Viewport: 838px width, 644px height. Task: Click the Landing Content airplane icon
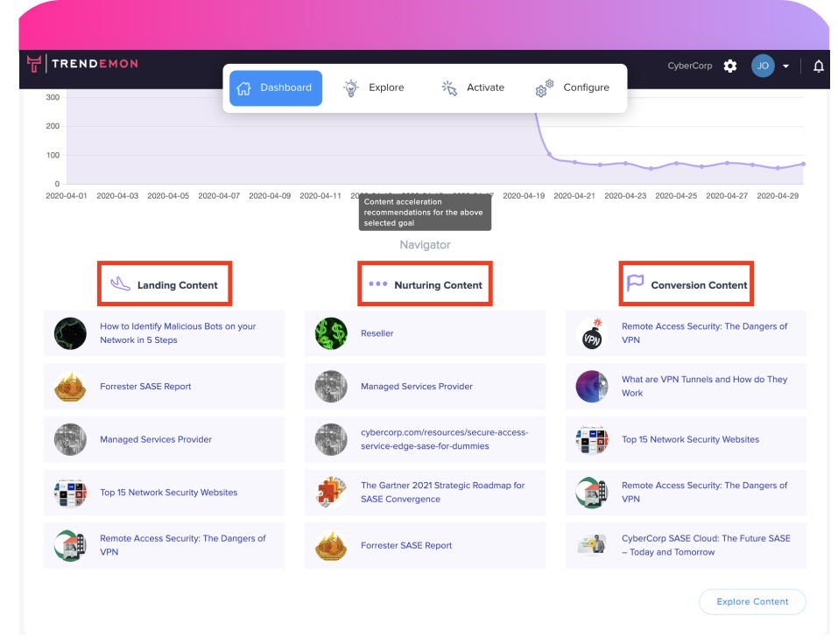(120, 283)
